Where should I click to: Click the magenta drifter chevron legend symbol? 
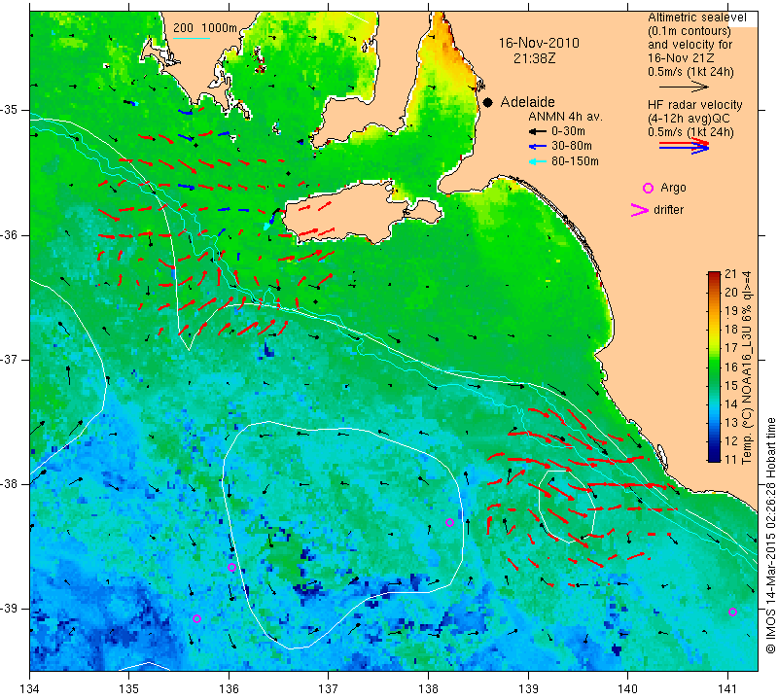coord(640,210)
